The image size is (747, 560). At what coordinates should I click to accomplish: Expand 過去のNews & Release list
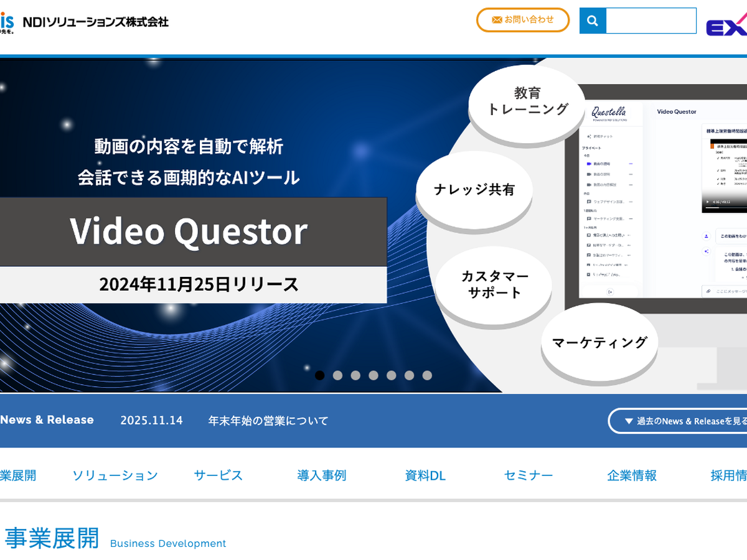click(679, 421)
